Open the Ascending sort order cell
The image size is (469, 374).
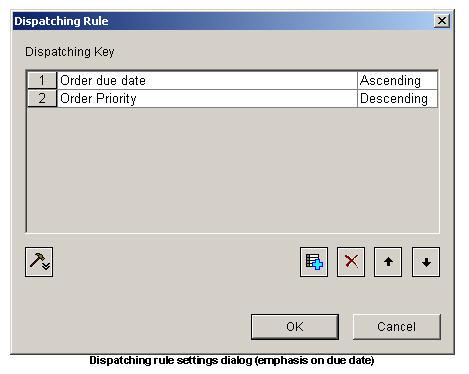pos(397,80)
